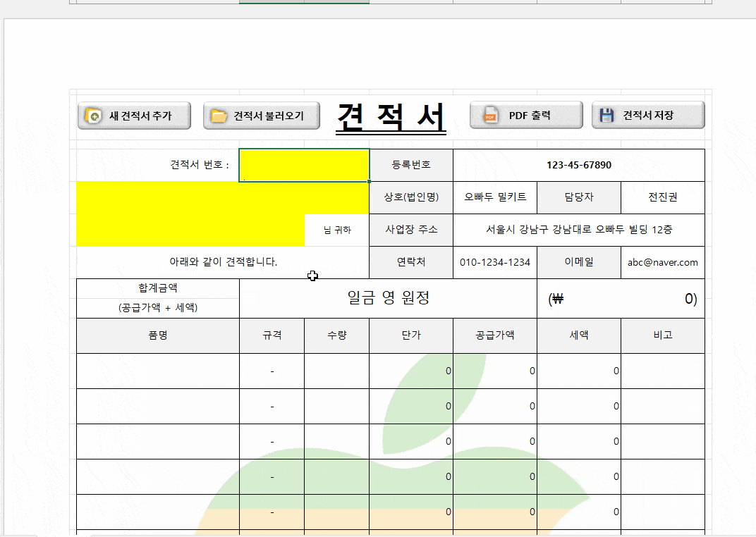Select first item row's 공급가액 cell
The image size is (756, 537).
tap(495, 371)
